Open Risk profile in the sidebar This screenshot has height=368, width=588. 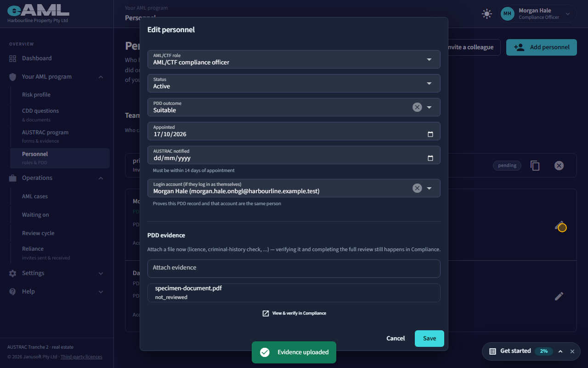60,95
